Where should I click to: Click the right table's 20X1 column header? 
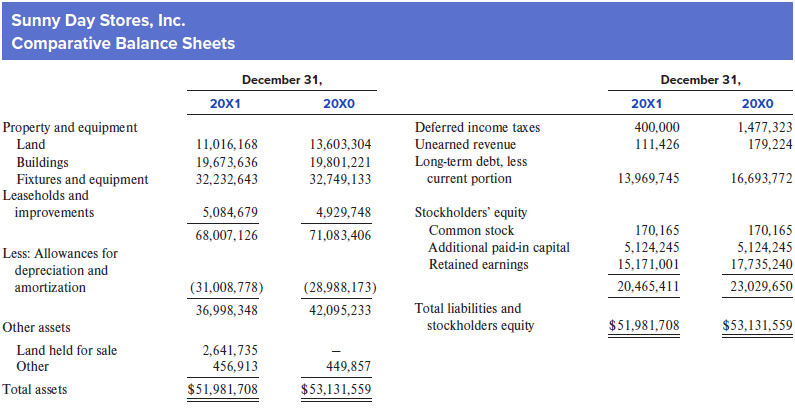pyautogui.click(x=646, y=104)
